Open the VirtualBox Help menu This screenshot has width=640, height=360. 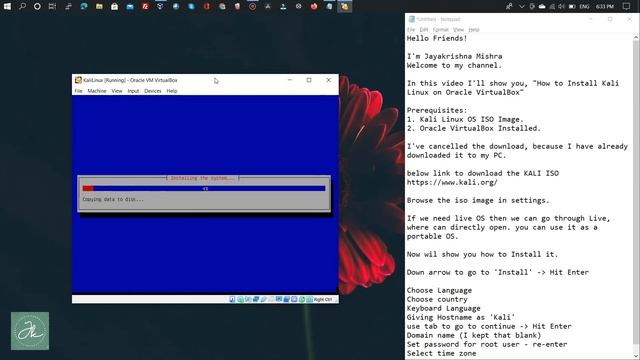click(172, 91)
